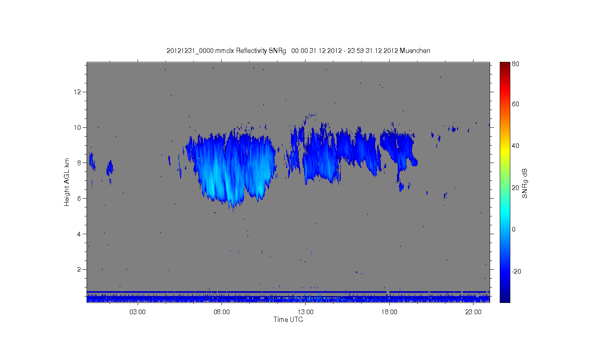Click the height tick label 8
Image resolution: width=607 pixels, height=364 pixels.
(79, 163)
